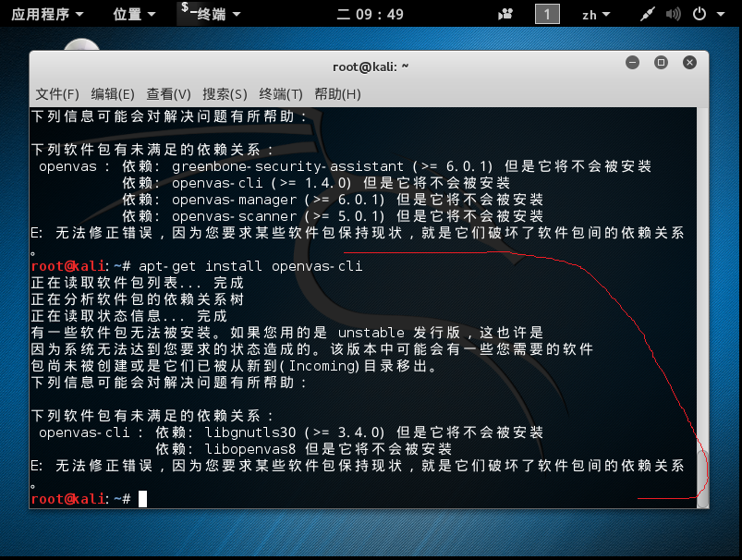Screen dimensions: 742x560
Task: Click the 'apt-get install openvas-cli' command text
Action: 250,266
